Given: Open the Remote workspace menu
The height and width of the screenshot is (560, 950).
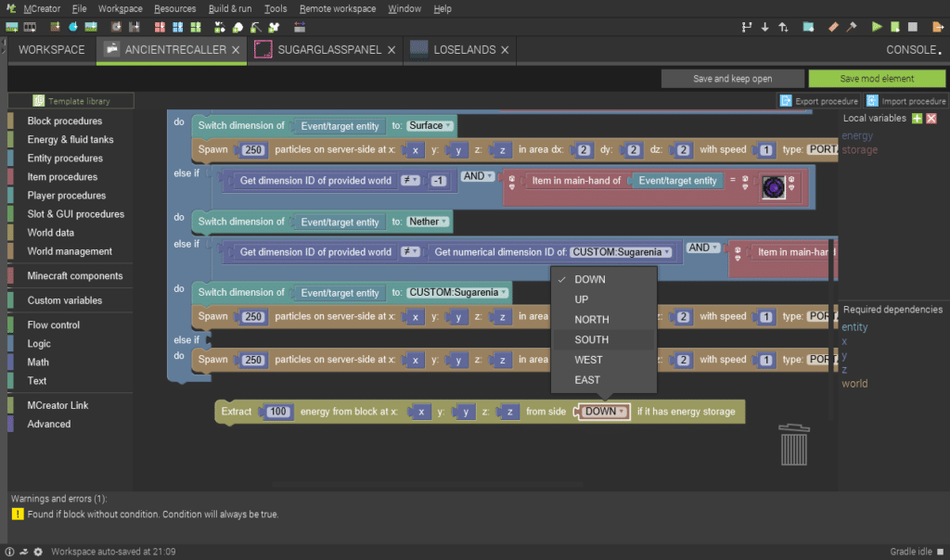Looking at the screenshot, I should (338, 8).
